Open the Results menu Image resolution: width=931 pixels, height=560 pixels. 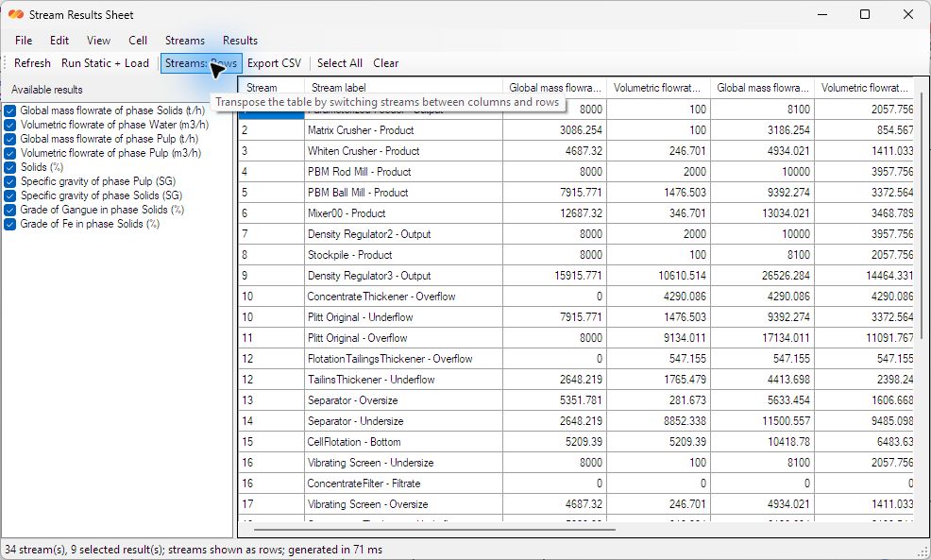240,41
